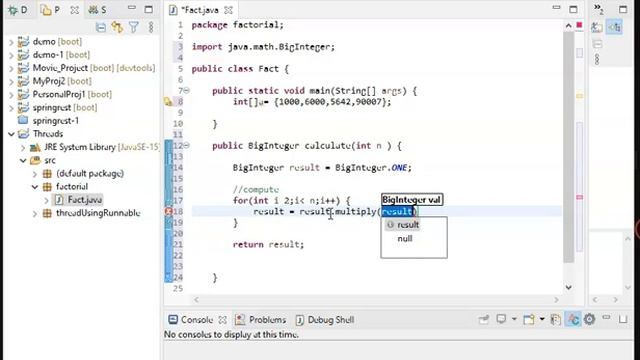Click the Pin Console icon
This screenshot has height=360, width=640.
click(484, 319)
